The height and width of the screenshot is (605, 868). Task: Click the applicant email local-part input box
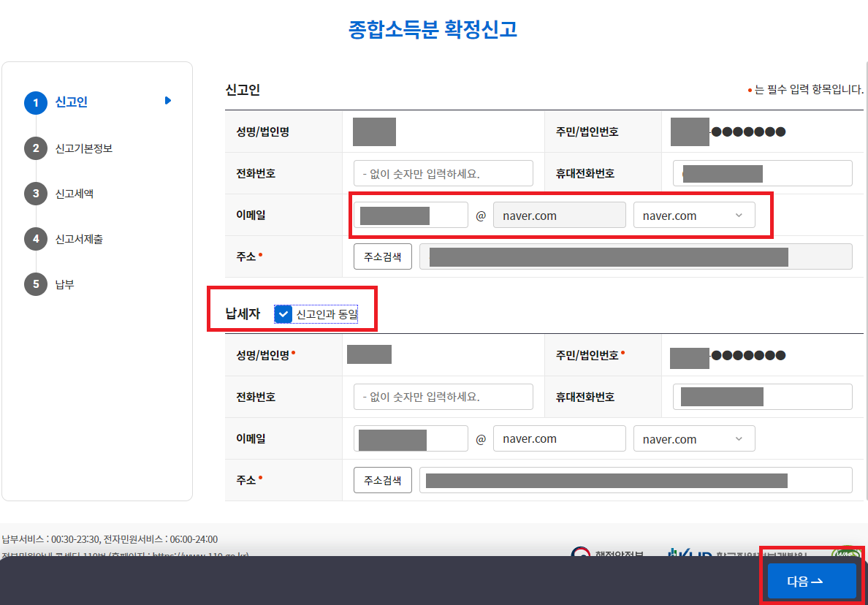[x=410, y=215]
